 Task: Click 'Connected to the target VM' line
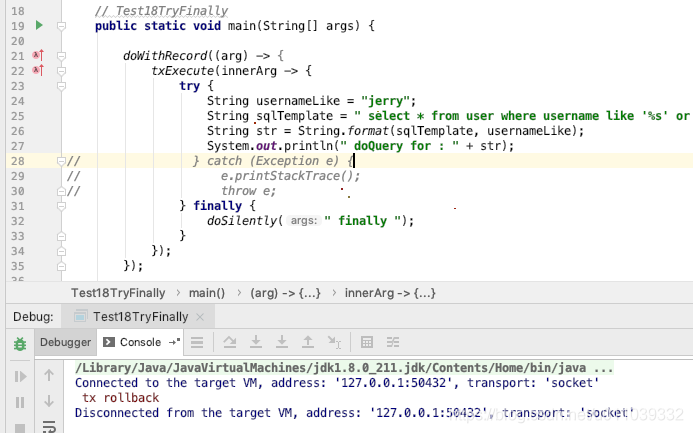tap(337, 383)
